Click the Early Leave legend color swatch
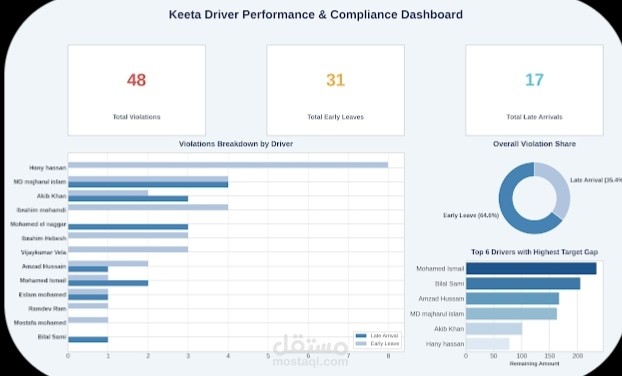 [x=361, y=343]
